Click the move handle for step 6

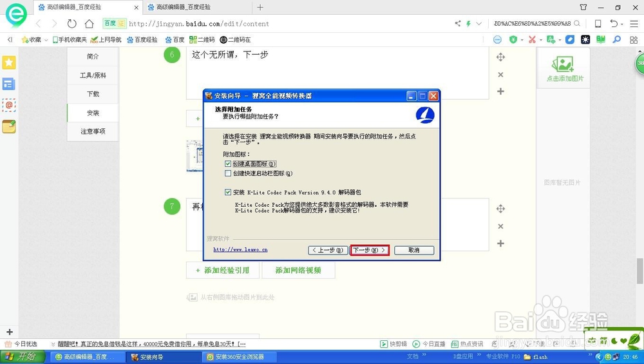click(500, 57)
